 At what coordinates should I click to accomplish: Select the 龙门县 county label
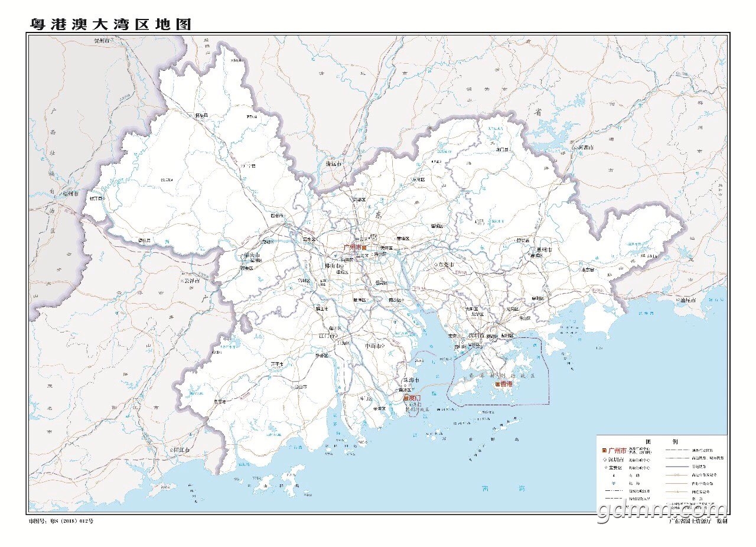point(502,150)
